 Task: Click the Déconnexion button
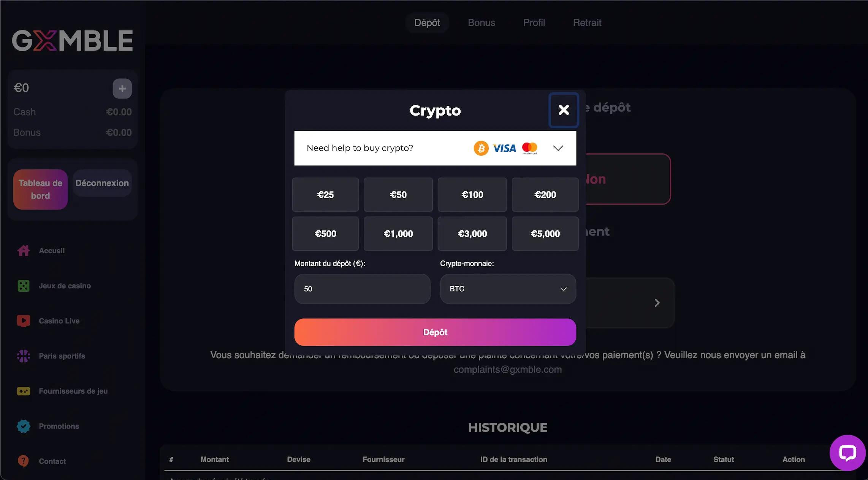coord(102,183)
